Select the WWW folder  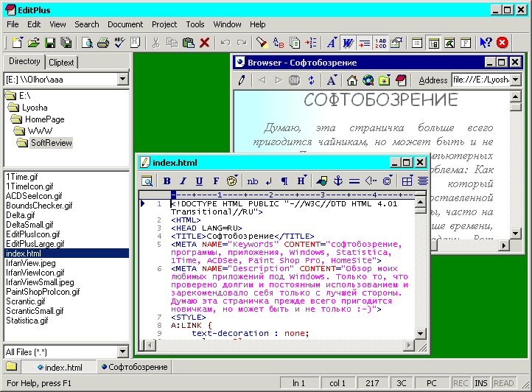[x=40, y=131]
